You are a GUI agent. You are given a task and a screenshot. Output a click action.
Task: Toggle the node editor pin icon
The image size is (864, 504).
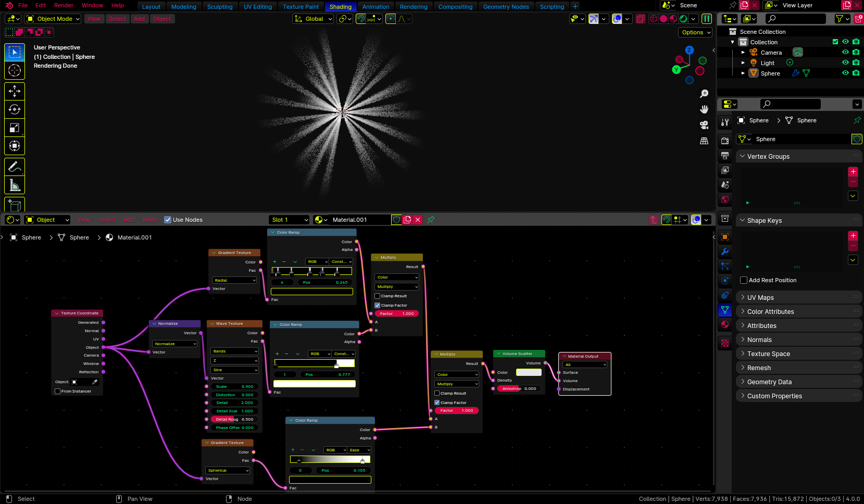431,220
